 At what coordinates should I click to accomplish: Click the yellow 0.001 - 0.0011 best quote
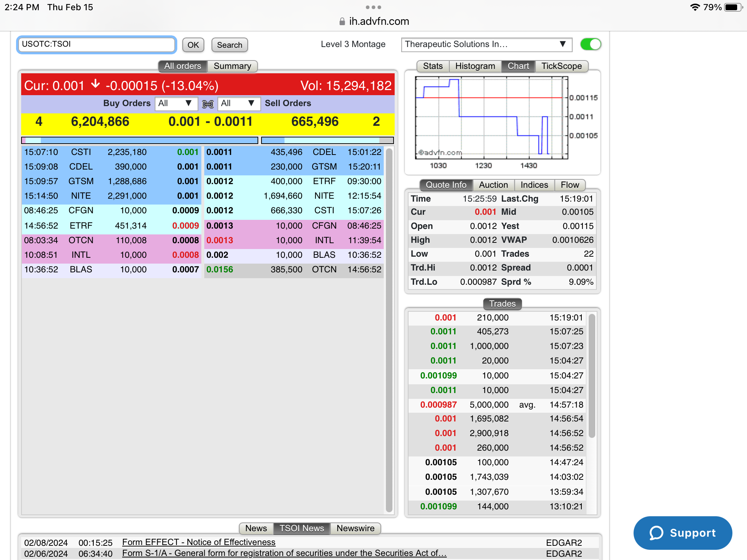(210, 121)
